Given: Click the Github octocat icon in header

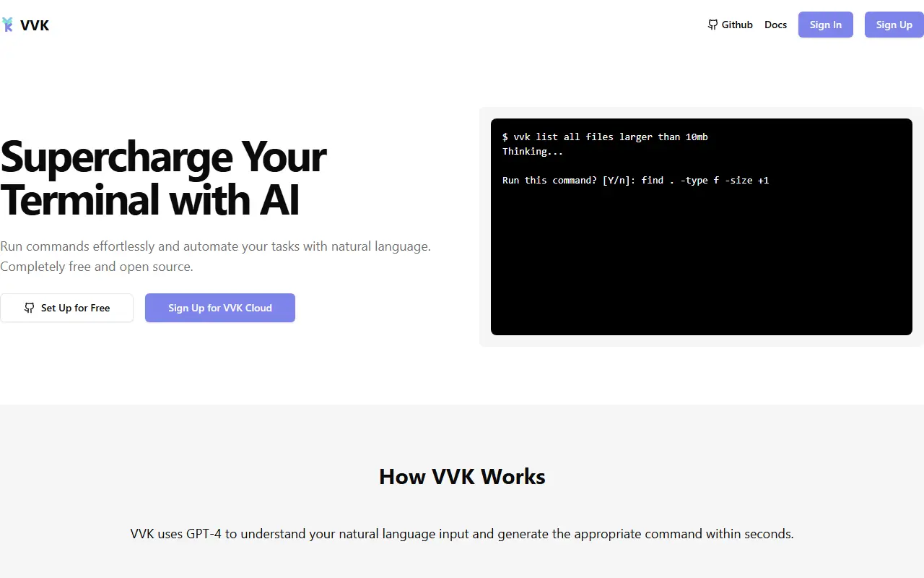Looking at the screenshot, I should (713, 25).
